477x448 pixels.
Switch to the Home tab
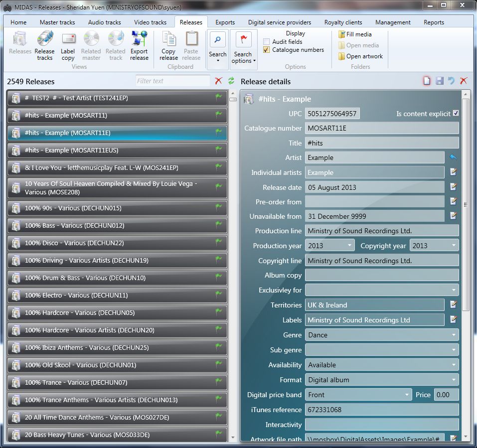pos(18,22)
